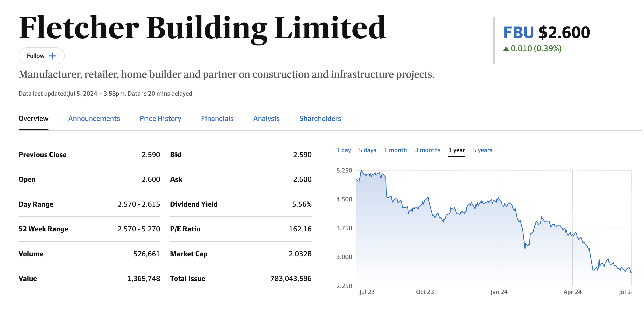The height and width of the screenshot is (313, 644).
Task: View the Analysis tab
Action: click(266, 118)
